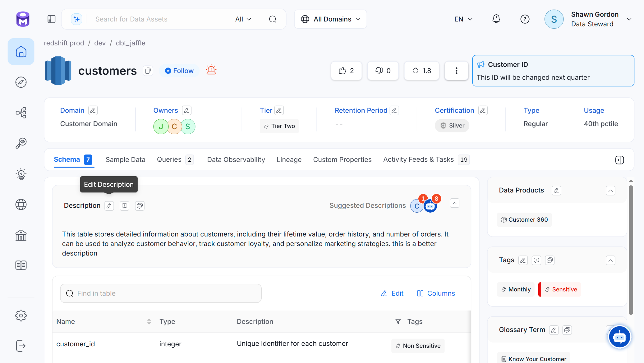The image size is (644, 363).
Task: Toggle Follow on customers table
Action: (179, 71)
